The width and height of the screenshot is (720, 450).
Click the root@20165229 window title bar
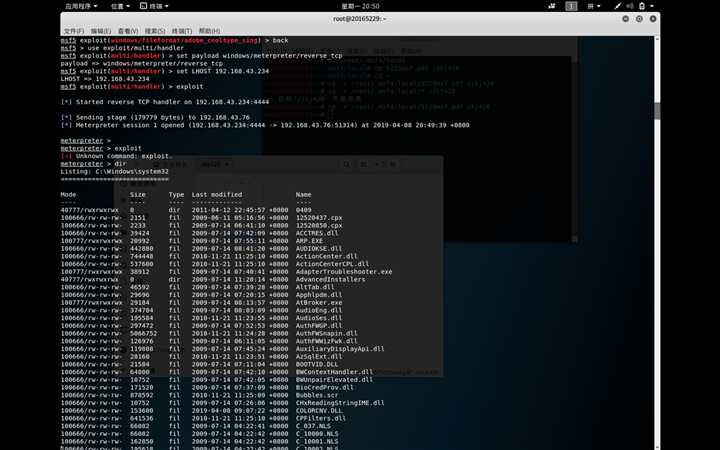tap(360, 19)
